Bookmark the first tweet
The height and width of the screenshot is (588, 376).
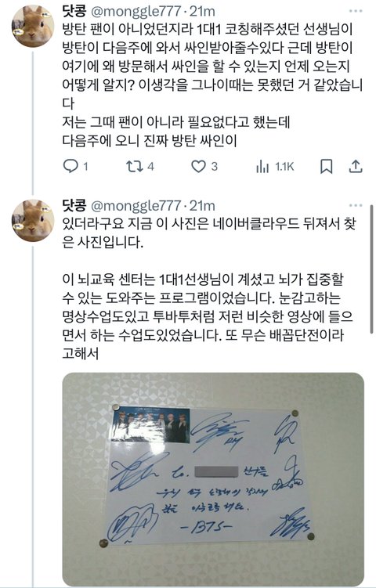(x=326, y=167)
